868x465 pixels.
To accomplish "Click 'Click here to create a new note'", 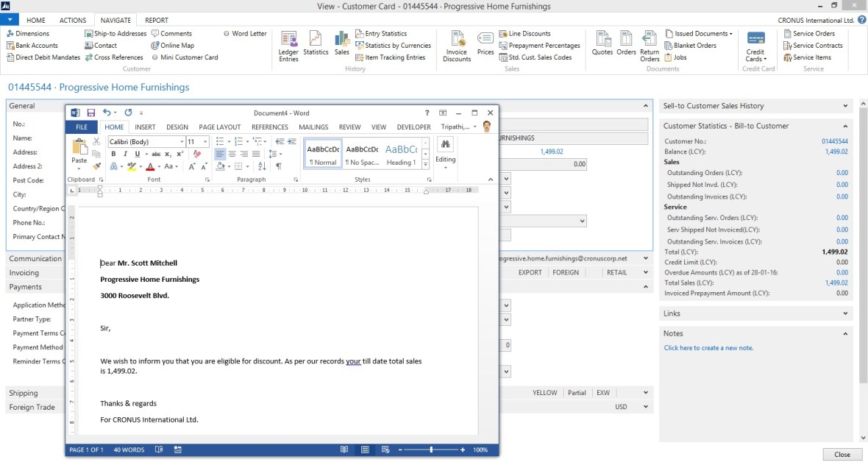I will [708, 348].
